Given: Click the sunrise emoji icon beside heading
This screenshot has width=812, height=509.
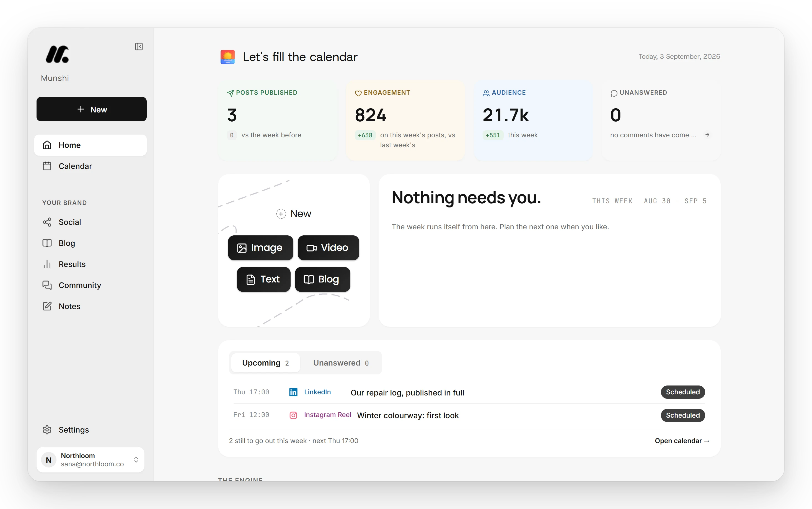Looking at the screenshot, I should (228, 57).
